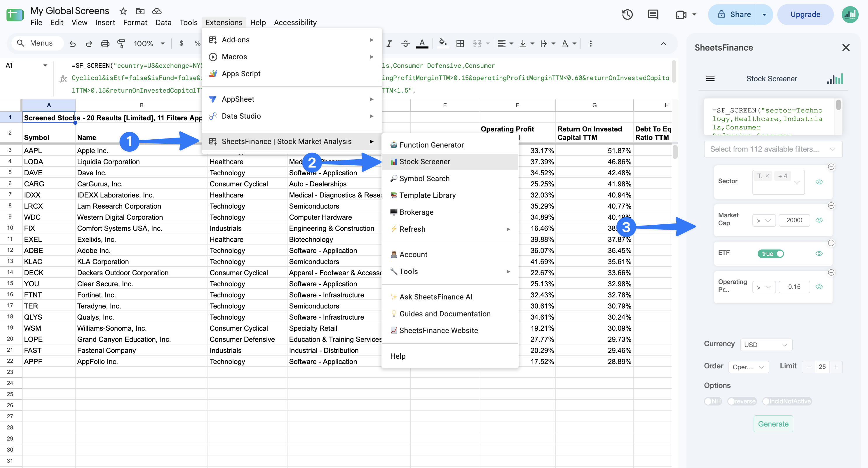Image resolution: width=868 pixels, height=468 pixels.
Task: Open Operating Profit operator dropdown
Action: (x=764, y=287)
